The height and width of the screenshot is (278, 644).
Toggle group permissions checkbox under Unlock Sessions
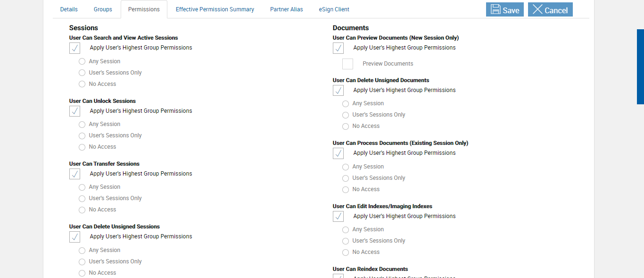point(75,111)
